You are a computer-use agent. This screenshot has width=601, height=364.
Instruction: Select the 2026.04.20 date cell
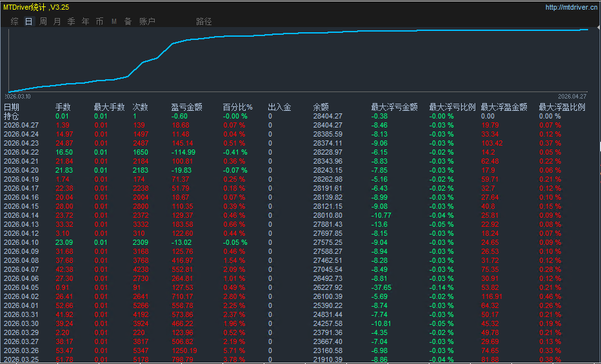(21, 170)
